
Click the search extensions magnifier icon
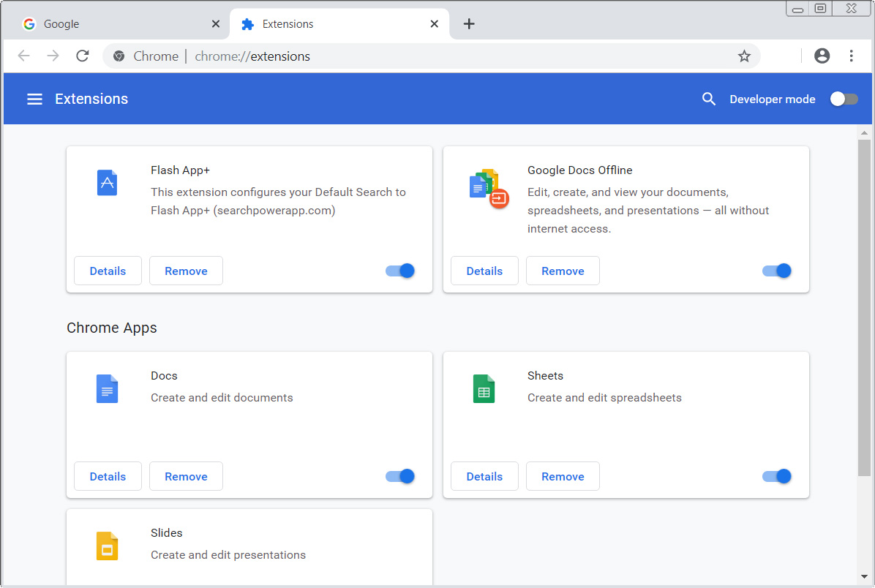coord(708,99)
